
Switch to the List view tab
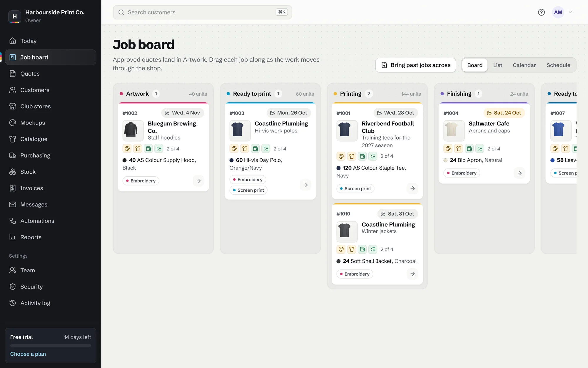497,65
